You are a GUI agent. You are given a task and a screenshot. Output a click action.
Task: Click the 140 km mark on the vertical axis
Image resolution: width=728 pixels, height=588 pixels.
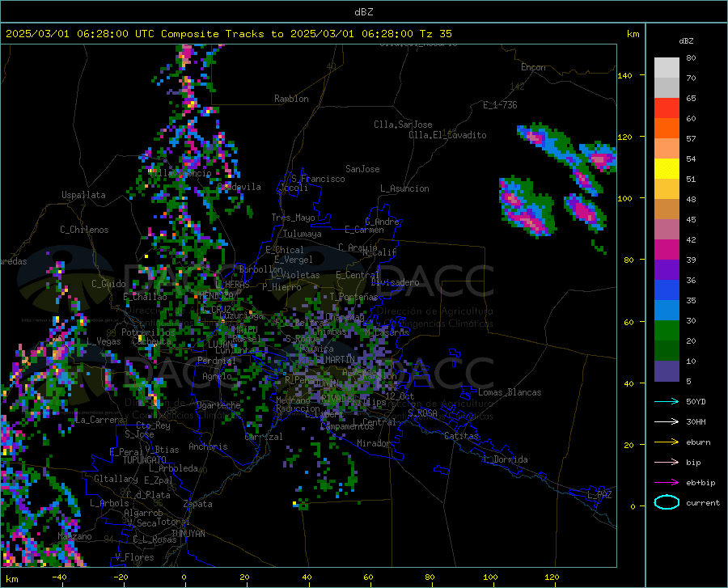point(625,75)
